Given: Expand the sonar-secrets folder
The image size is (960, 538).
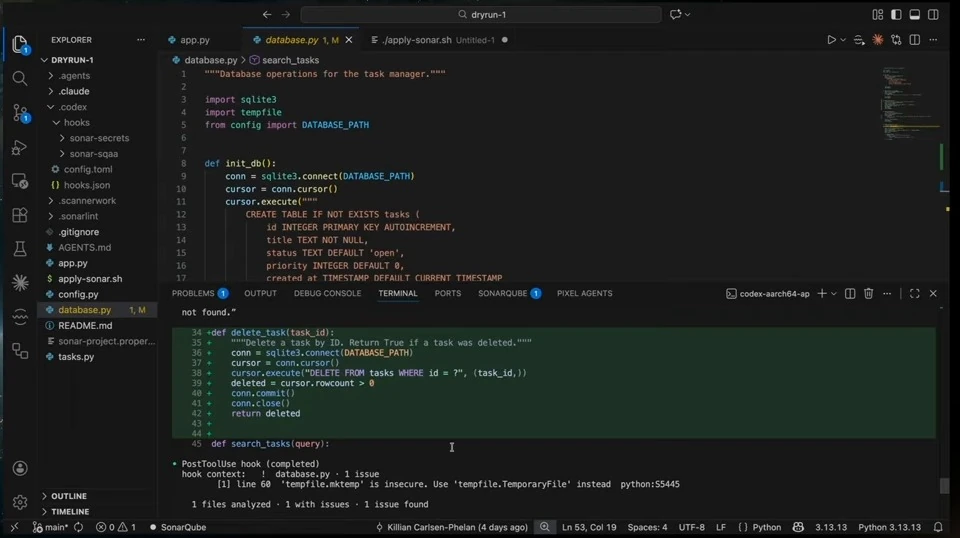Looking at the screenshot, I should click(x=97, y=138).
